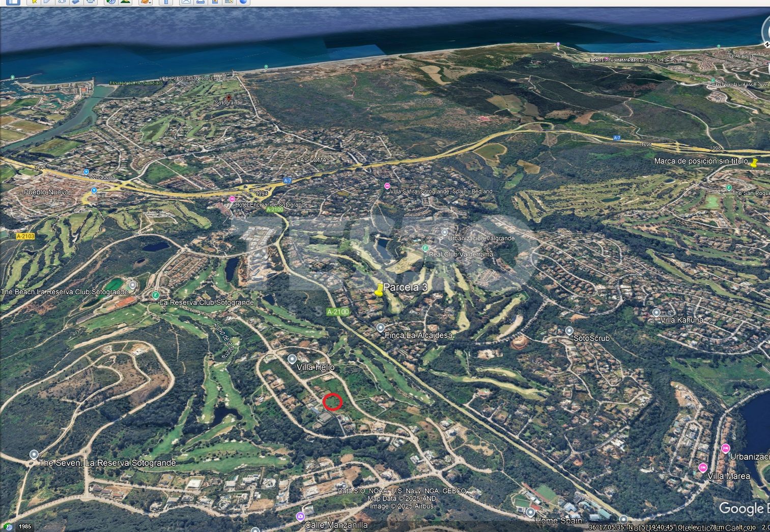Select the Add Polygon tool
Screen dimensions: 770x532
click(47, 2)
